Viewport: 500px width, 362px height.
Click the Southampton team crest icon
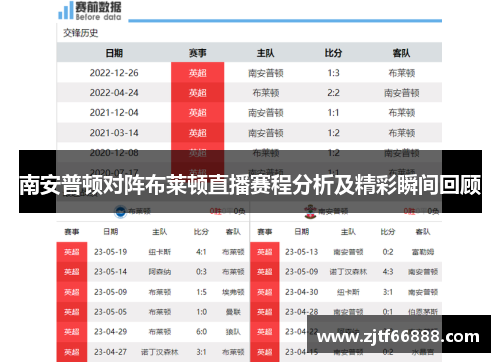(x=310, y=211)
